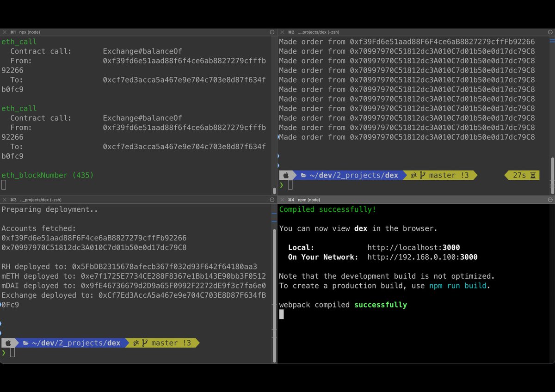This screenshot has height=392, width=555.
Task: Click the blue scroll marker at top of pane 2
Action: tap(552, 41)
